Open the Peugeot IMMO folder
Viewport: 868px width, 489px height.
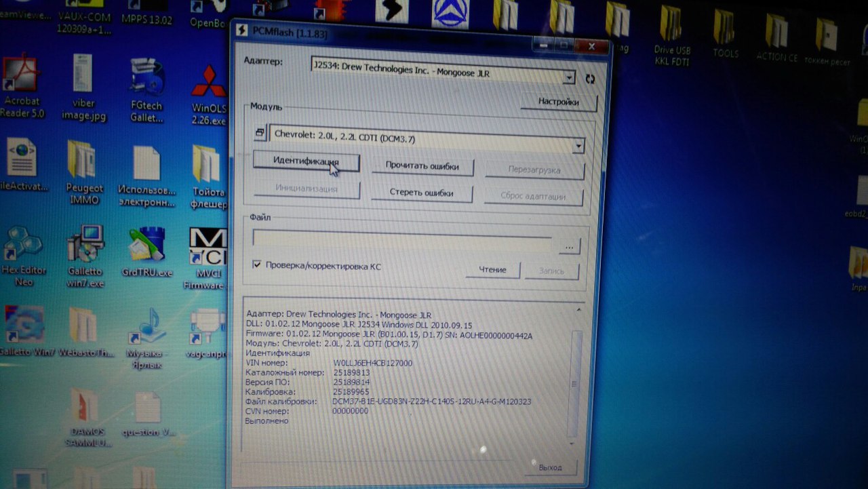pos(84,172)
